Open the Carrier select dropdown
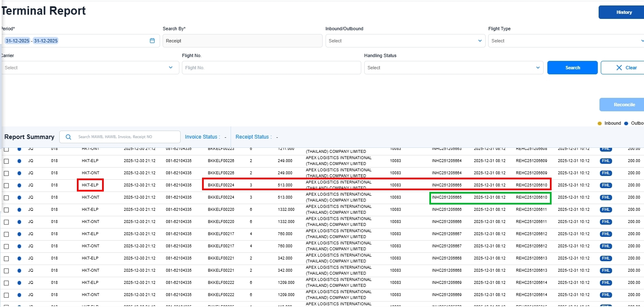 [89, 68]
